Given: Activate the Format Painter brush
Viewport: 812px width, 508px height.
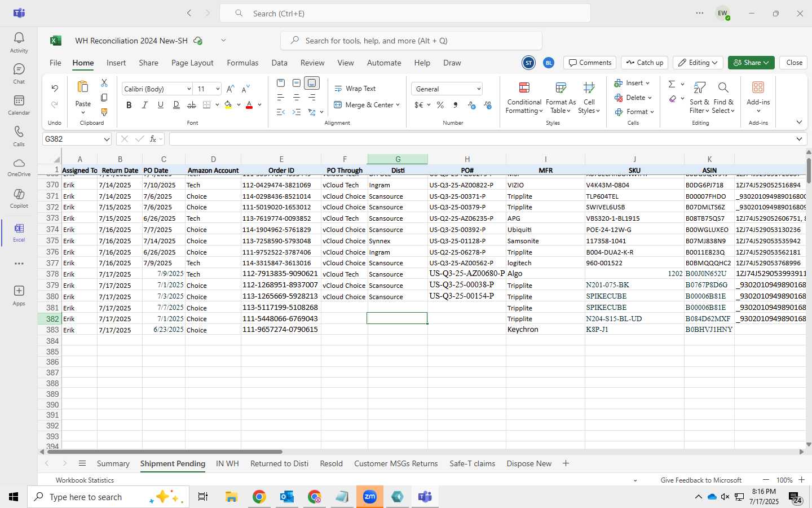Looking at the screenshot, I should pos(104,112).
